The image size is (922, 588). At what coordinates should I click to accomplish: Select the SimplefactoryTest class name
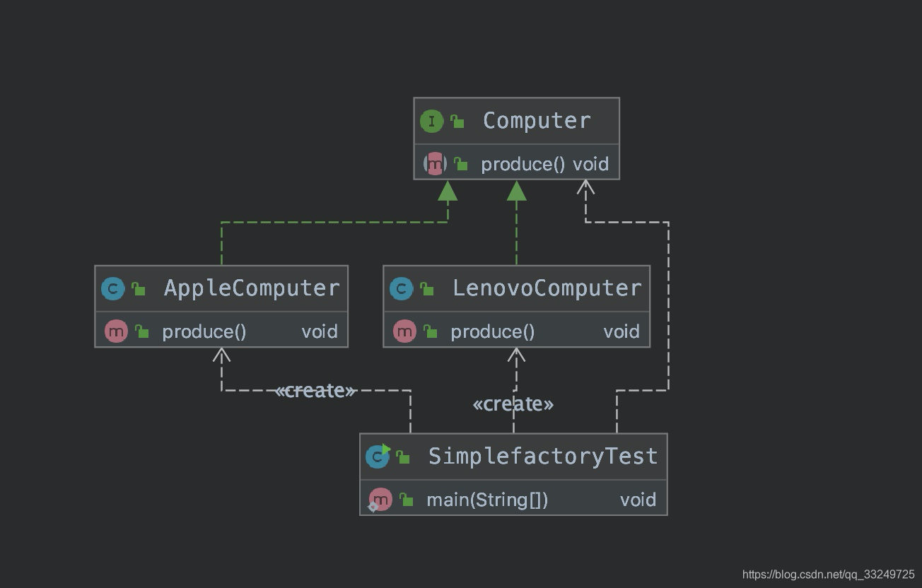point(543,457)
